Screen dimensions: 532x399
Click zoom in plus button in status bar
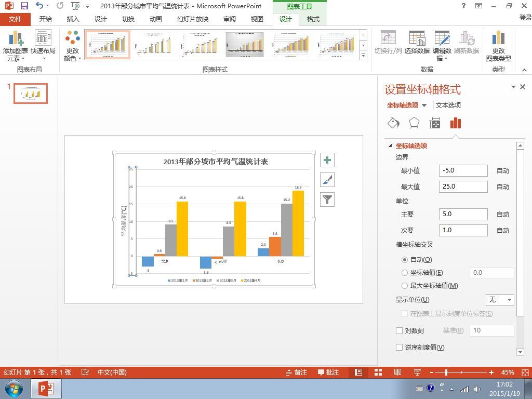(x=491, y=373)
